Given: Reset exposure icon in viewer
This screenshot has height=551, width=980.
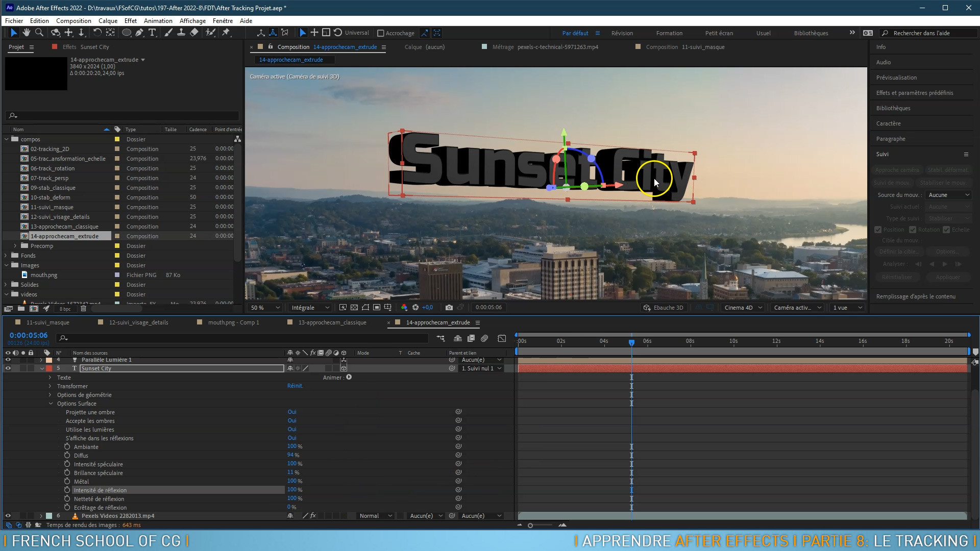Looking at the screenshot, I should tap(415, 308).
